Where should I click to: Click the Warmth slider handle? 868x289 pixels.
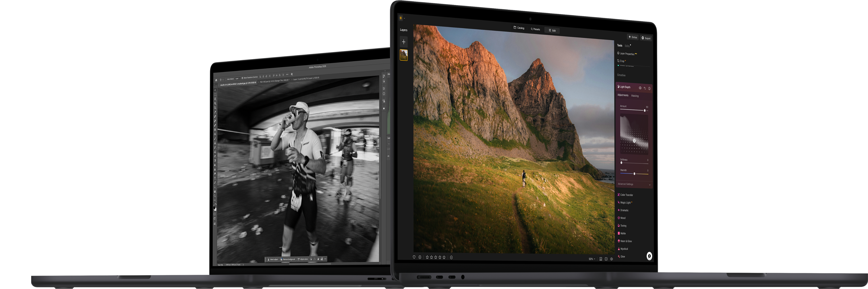point(635,174)
